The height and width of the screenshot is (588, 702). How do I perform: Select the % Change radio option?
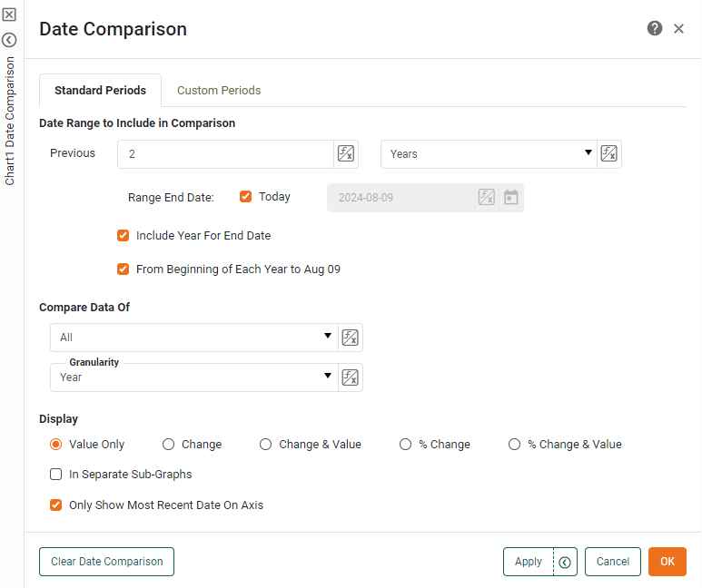coord(406,445)
